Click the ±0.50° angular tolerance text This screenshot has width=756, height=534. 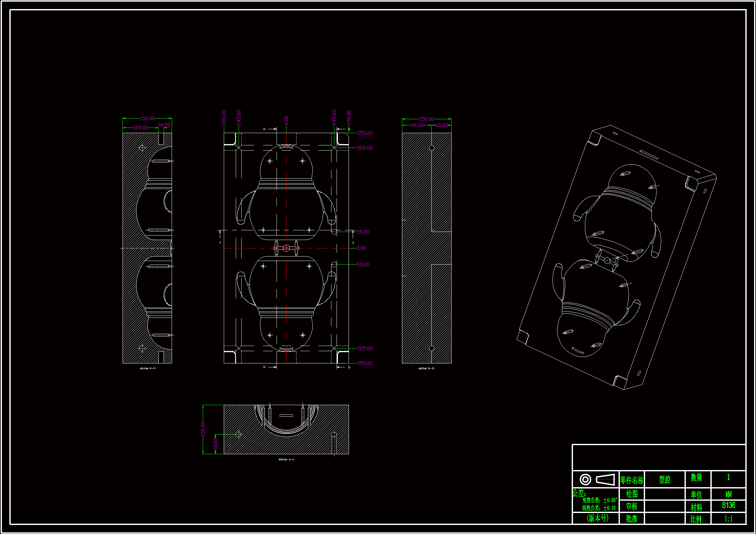point(610,500)
